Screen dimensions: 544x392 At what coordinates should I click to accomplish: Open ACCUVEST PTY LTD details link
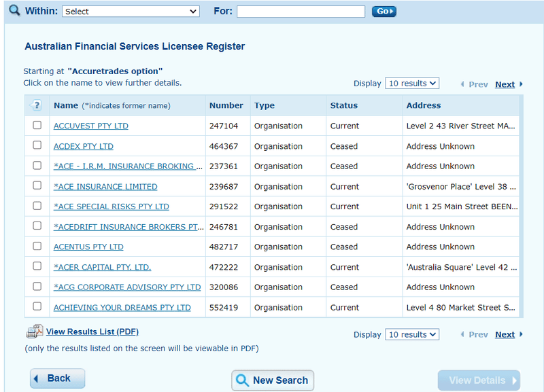91,126
